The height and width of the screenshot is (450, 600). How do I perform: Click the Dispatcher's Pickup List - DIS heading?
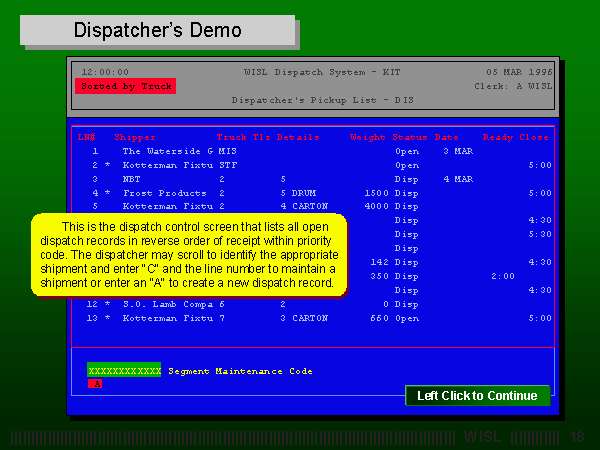point(323,100)
